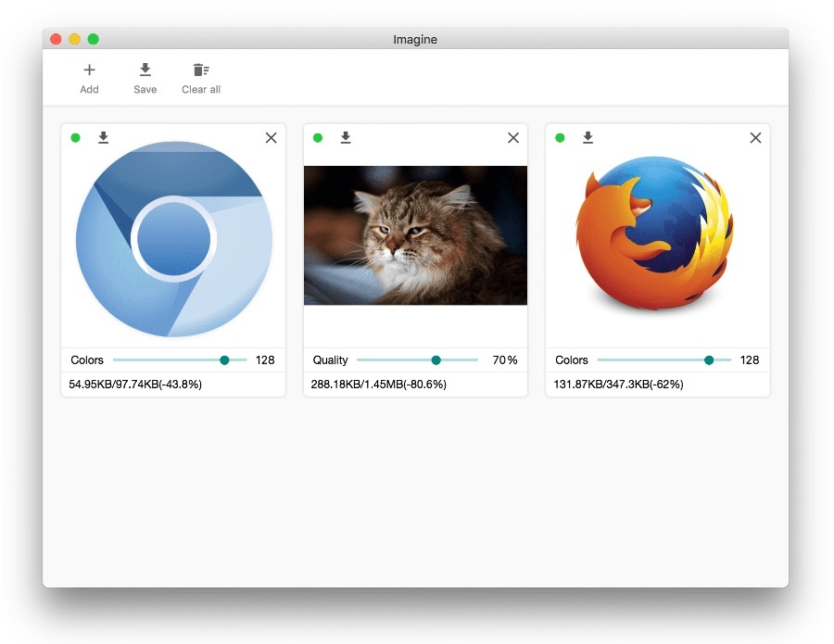
Task: Click green status dot on Firefox card
Action: 560,138
